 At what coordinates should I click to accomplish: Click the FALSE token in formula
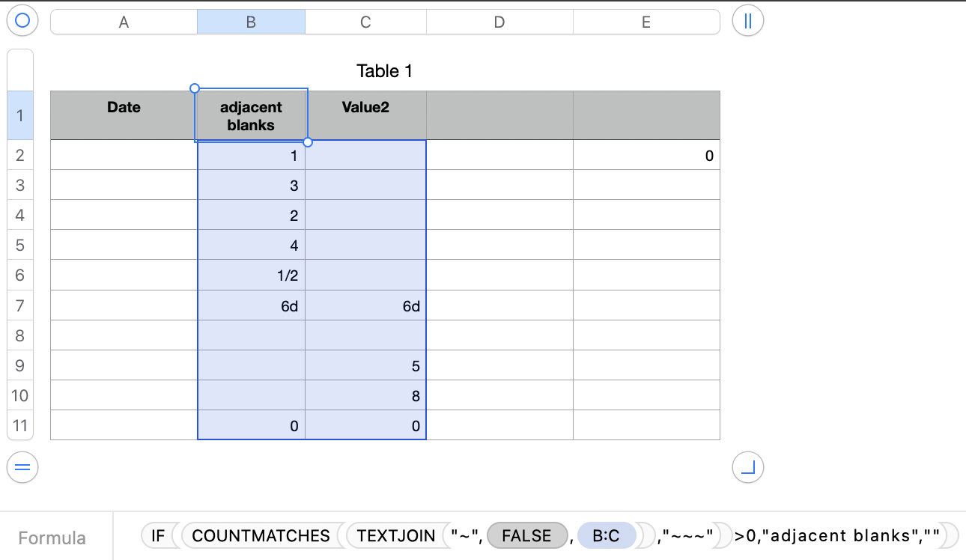[x=526, y=535]
